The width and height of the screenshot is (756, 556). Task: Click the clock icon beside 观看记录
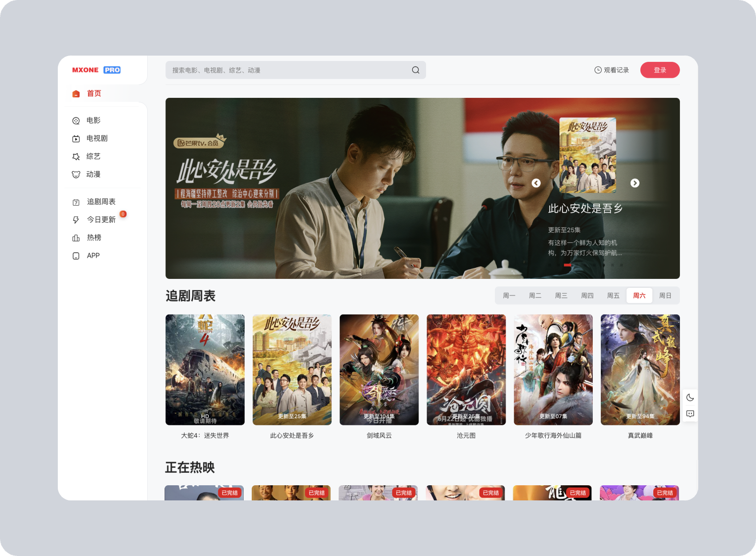(598, 70)
